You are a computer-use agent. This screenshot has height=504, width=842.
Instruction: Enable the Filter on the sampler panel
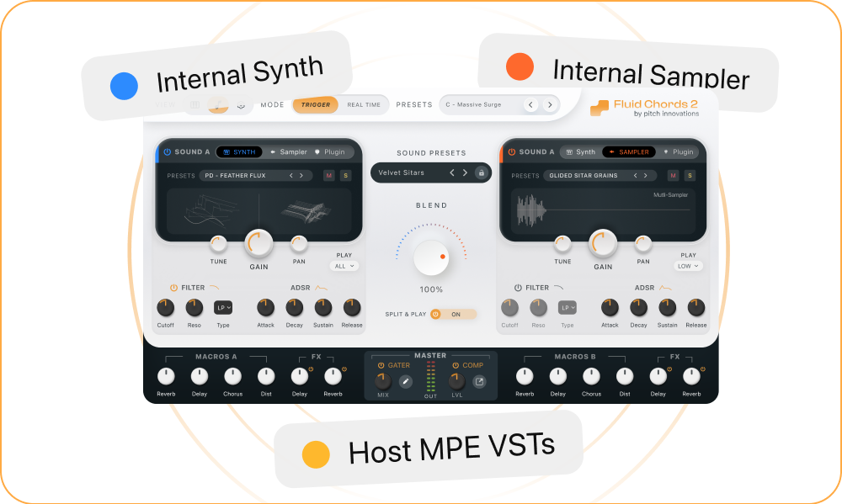518,288
